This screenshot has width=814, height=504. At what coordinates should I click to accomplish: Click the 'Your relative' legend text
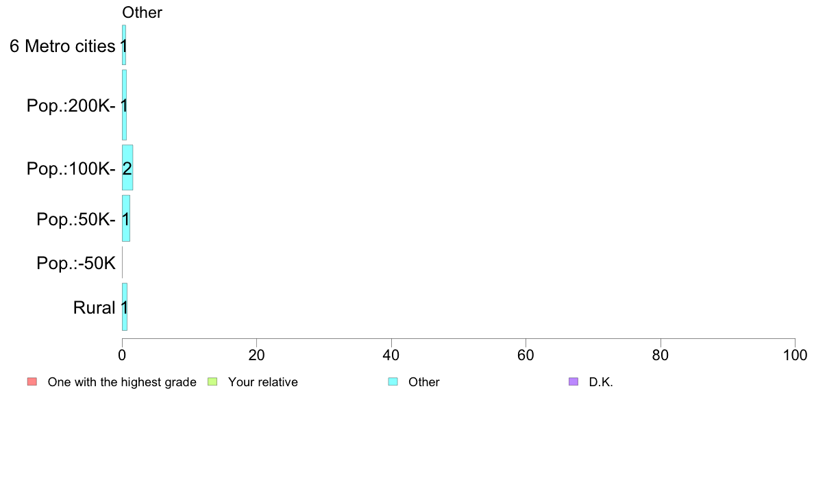coord(262,382)
